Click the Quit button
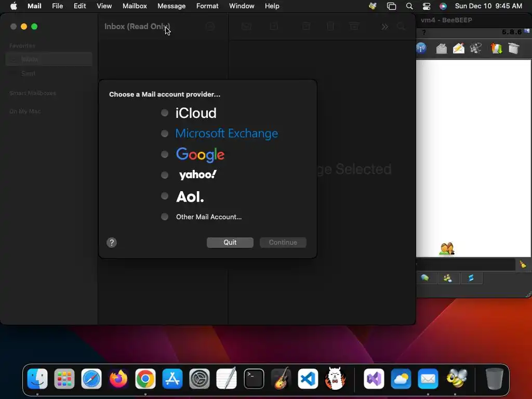The image size is (532, 399). 230,242
